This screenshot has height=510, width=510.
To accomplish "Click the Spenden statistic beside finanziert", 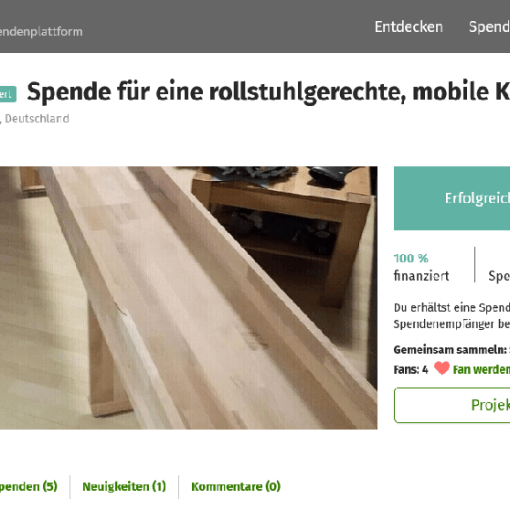I will click(x=499, y=276).
